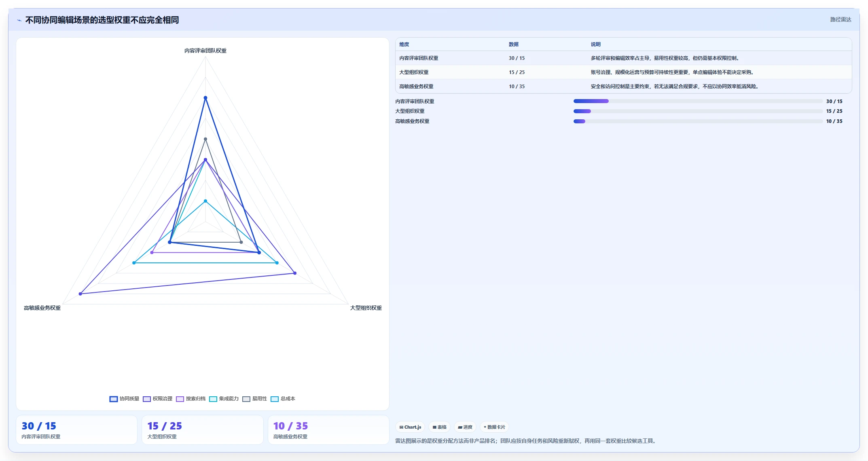Click the radar axis label 高敏感业务权重
The width and height of the screenshot is (868, 461).
pyautogui.click(x=42, y=308)
